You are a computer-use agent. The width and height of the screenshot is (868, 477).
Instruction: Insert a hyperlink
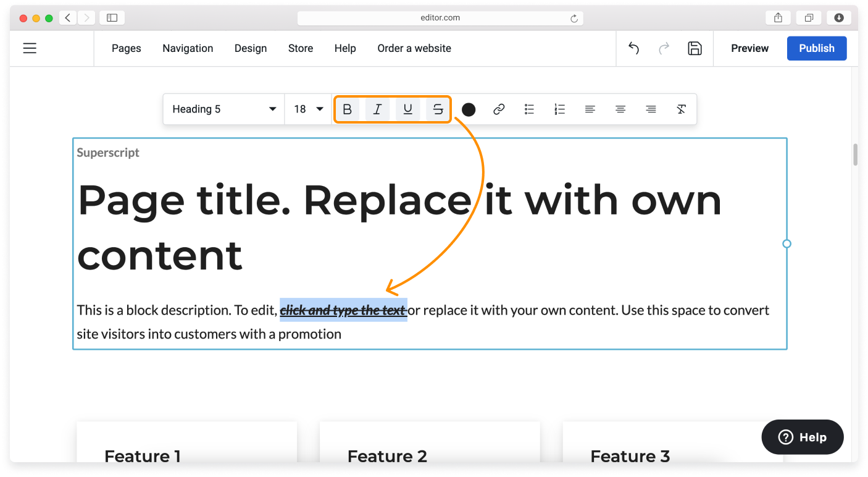click(499, 109)
